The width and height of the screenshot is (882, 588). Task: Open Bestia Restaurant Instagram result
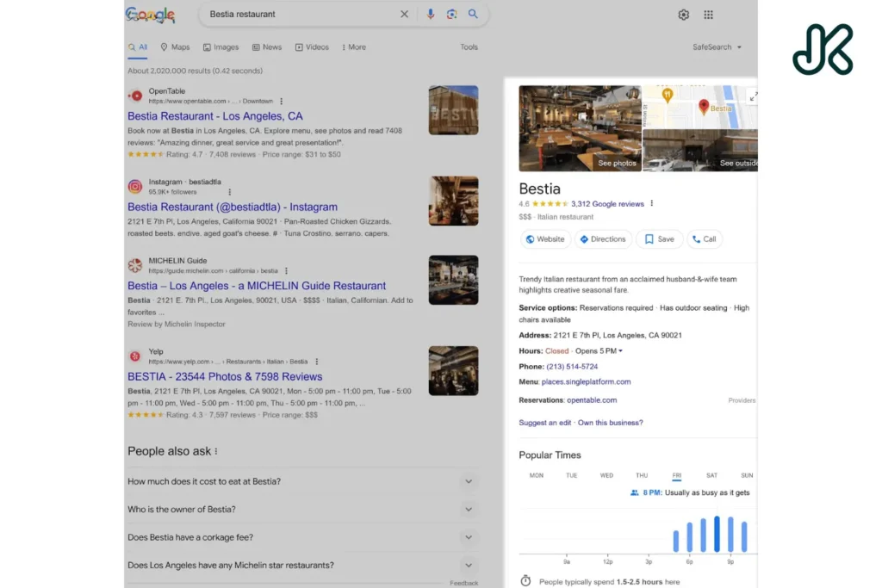[x=233, y=207]
